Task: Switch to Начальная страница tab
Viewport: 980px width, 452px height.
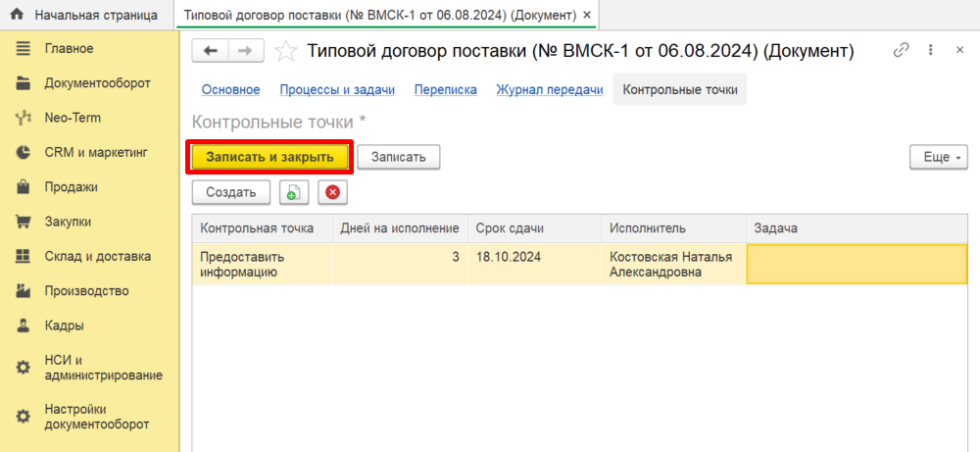Action: tap(86, 15)
